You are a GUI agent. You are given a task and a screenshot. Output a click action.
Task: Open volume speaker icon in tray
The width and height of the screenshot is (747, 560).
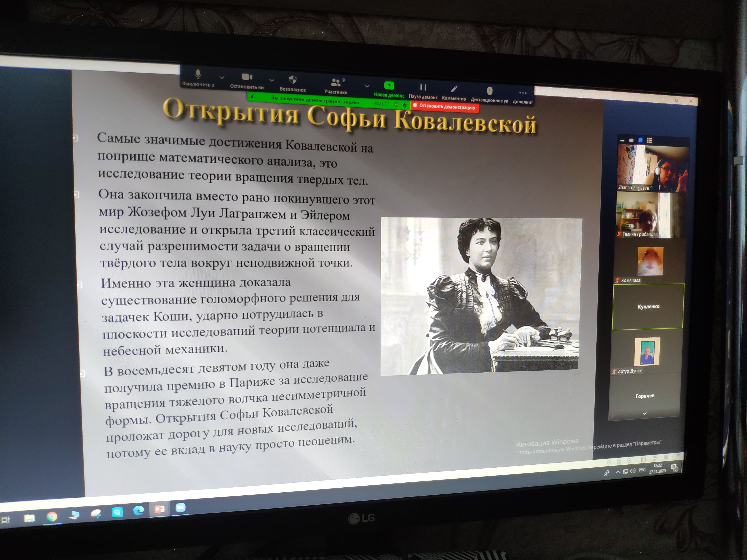click(633, 471)
